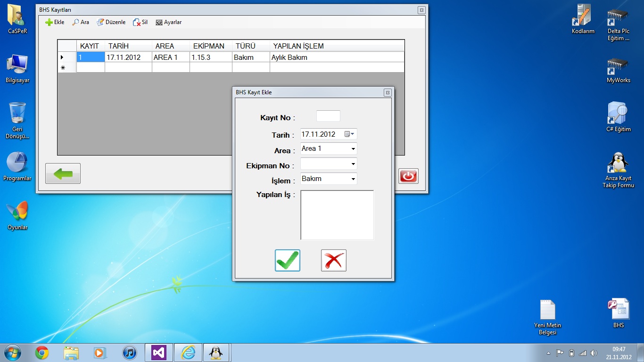644x362 pixels.
Task: Open the Yeni Metin Belgesi file
Action: [x=547, y=317]
